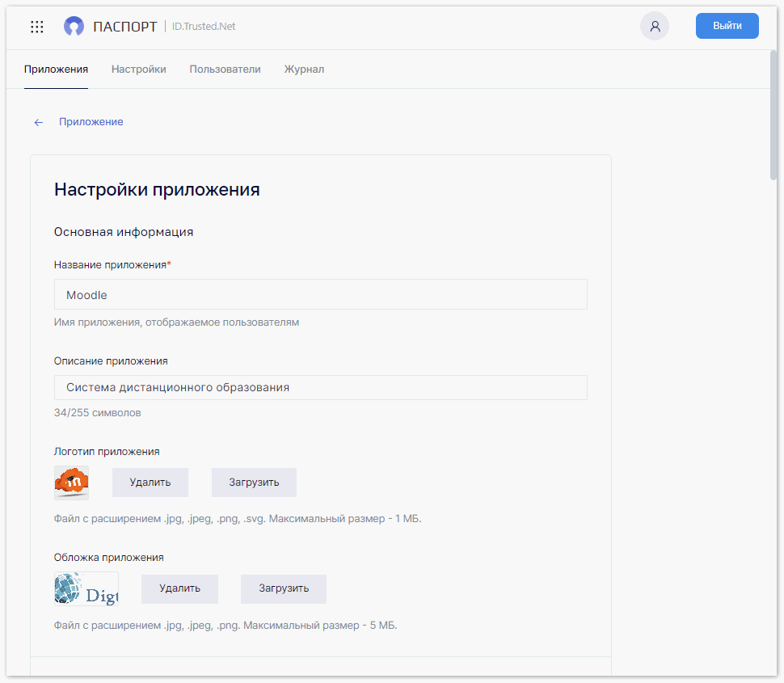Click the page vertical scrollbar thumb
This screenshot has height=683, width=784.
pyautogui.click(x=773, y=115)
